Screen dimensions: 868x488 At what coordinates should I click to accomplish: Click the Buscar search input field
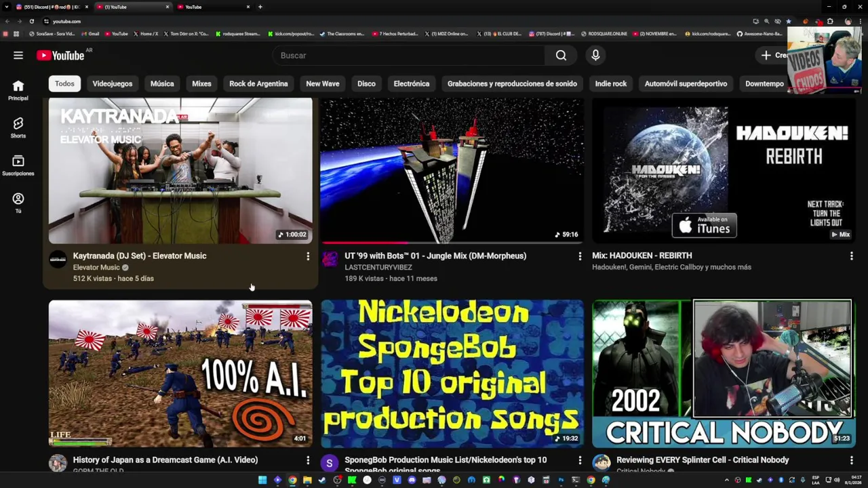(x=408, y=56)
